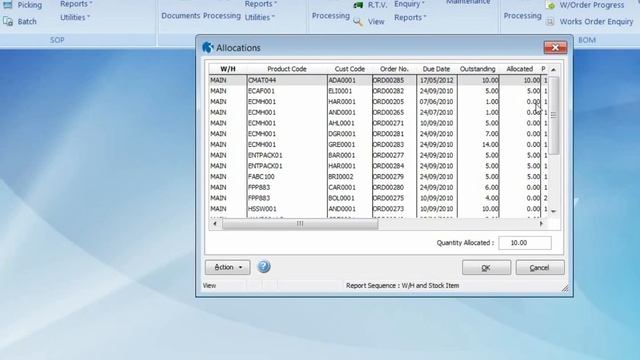The image size is (640, 360).
Task: Click the horizontal scrollbar right arrow
Action: (x=542, y=224)
